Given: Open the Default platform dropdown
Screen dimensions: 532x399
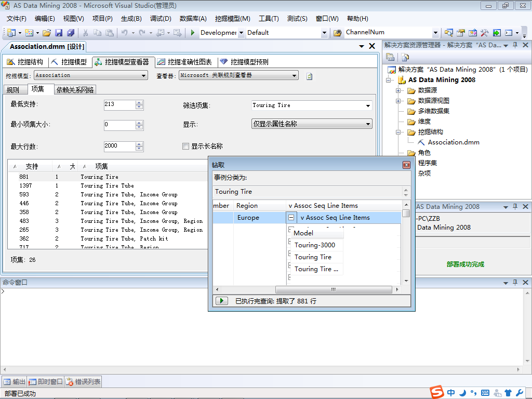Looking at the screenshot, I should [x=324, y=33].
